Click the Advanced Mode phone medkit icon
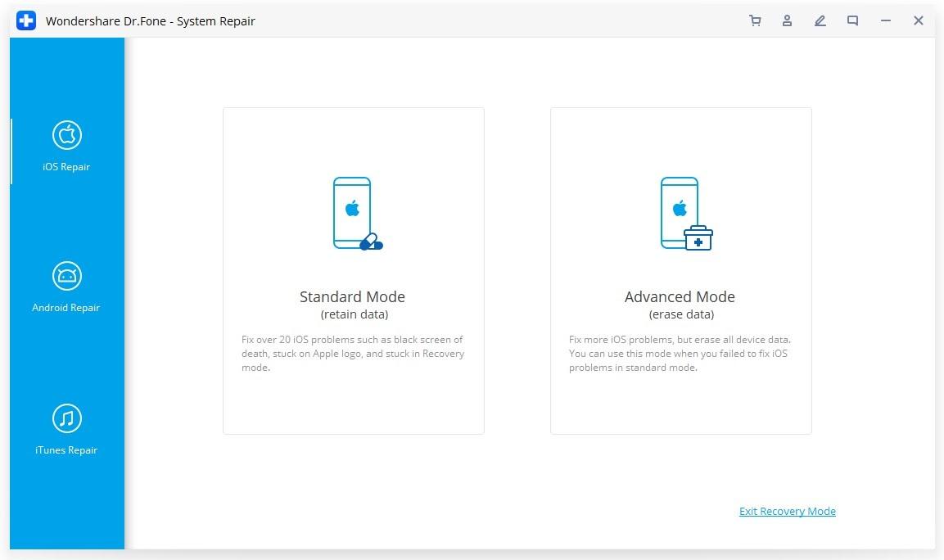This screenshot has width=944, height=560. (686, 213)
